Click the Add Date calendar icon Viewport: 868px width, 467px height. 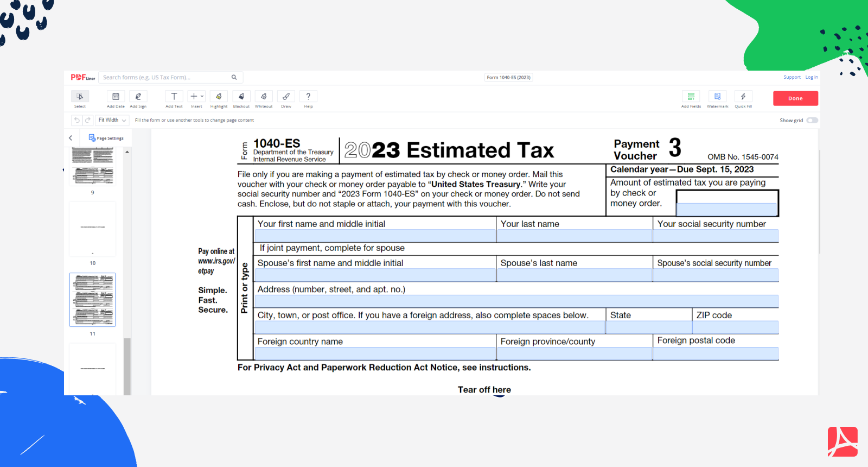[116, 97]
